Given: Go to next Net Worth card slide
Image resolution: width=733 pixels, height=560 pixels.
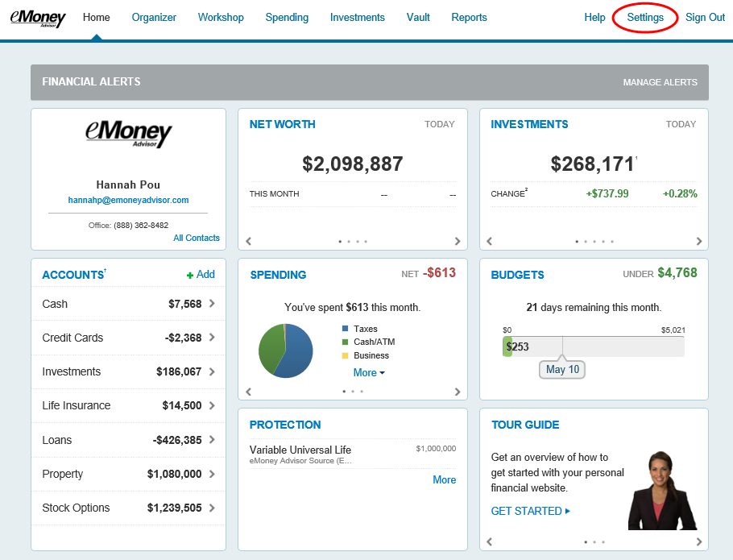Looking at the screenshot, I should point(458,241).
